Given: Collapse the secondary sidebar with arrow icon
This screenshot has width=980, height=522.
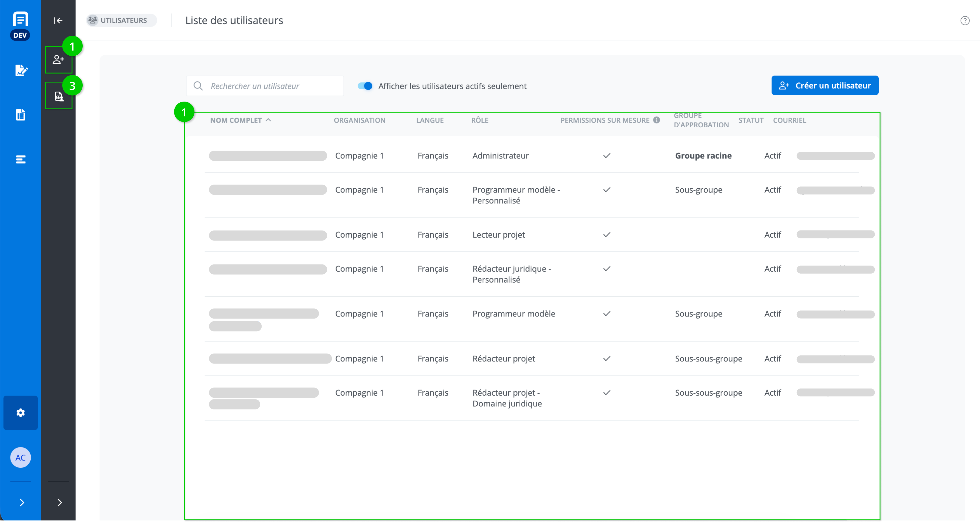Looking at the screenshot, I should [58, 20].
